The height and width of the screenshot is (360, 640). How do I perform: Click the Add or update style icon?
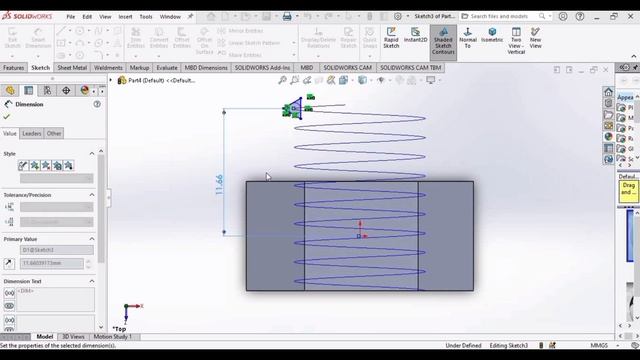(x=35, y=165)
